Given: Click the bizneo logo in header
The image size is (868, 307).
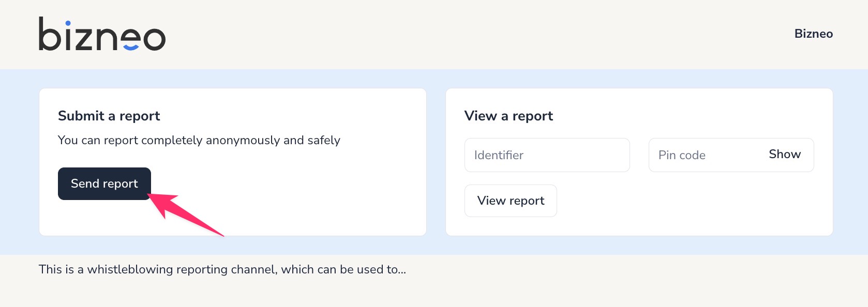Looking at the screenshot, I should click(x=102, y=34).
